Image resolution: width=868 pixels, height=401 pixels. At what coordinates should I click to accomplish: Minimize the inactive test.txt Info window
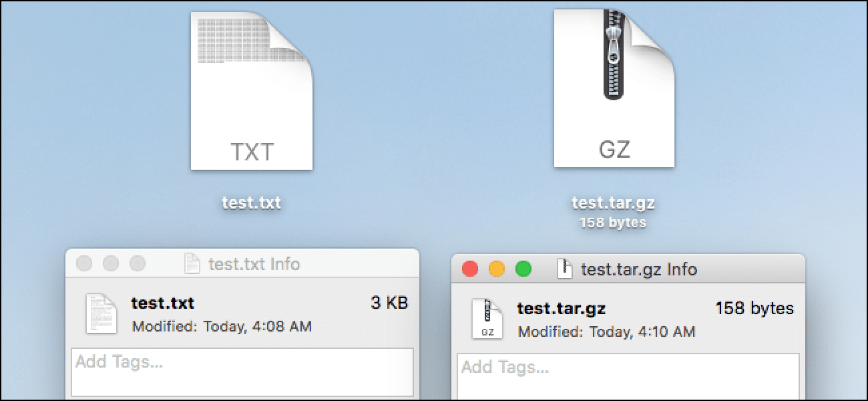[111, 263]
